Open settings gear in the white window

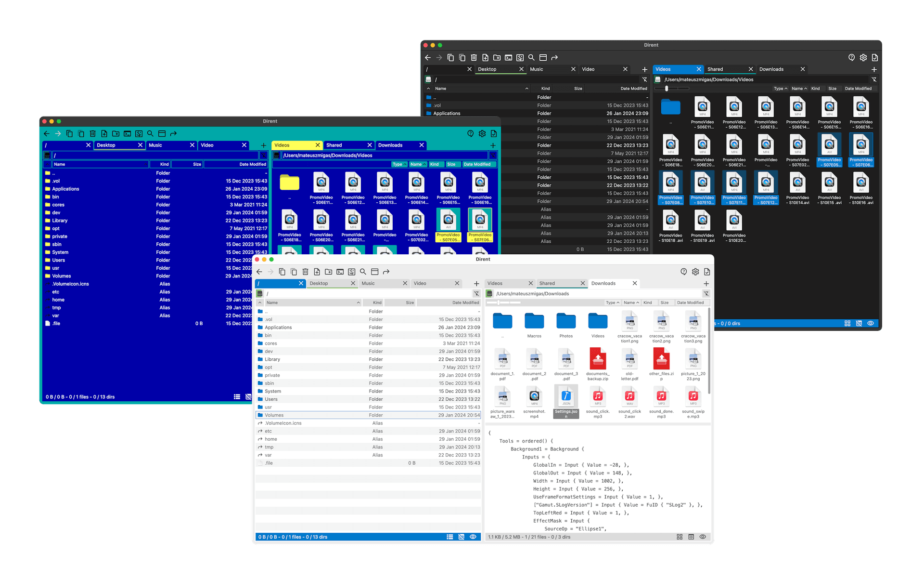tap(695, 272)
